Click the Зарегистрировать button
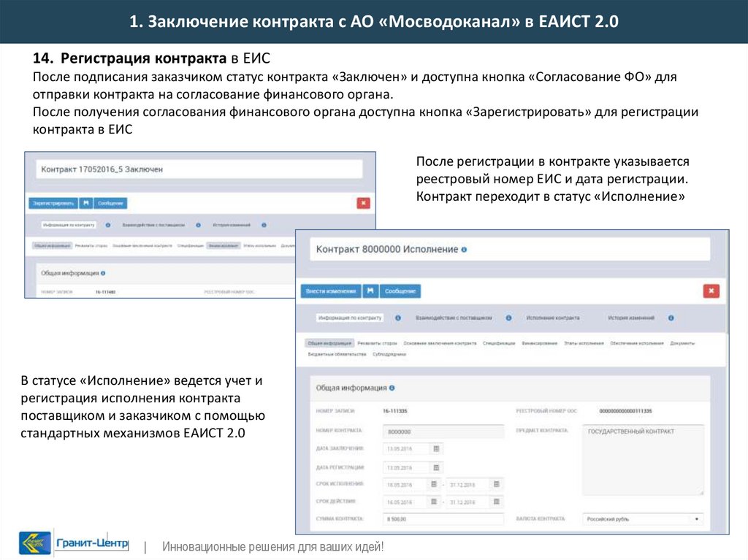The width and height of the screenshot is (748, 560). 53,203
